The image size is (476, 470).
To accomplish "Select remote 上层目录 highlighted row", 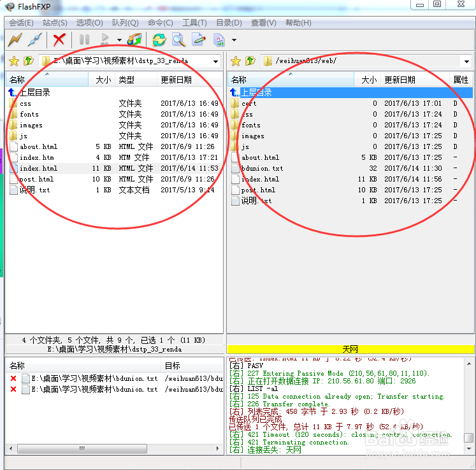I will (350, 92).
